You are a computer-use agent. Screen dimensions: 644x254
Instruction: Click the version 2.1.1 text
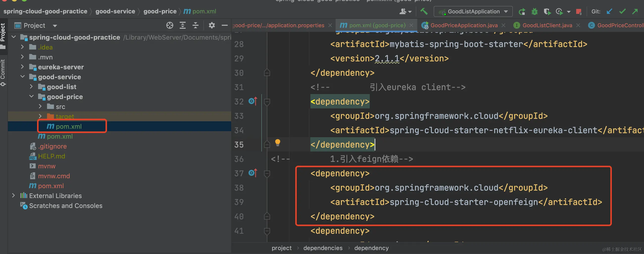[387, 58]
